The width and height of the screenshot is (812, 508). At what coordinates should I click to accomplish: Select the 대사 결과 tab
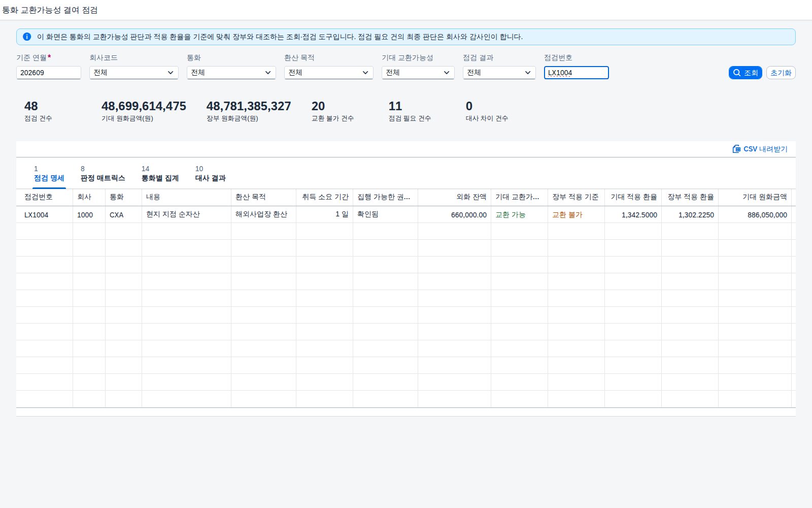[210, 174]
